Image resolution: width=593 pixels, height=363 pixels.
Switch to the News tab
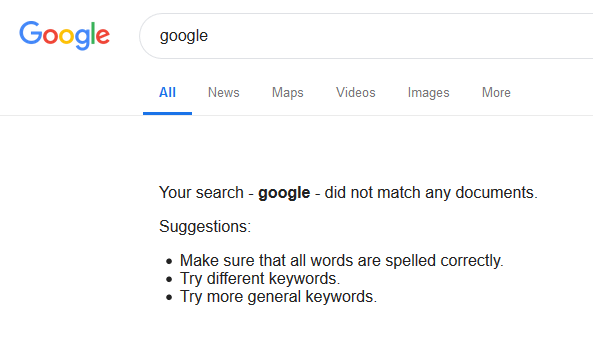tap(224, 92)
